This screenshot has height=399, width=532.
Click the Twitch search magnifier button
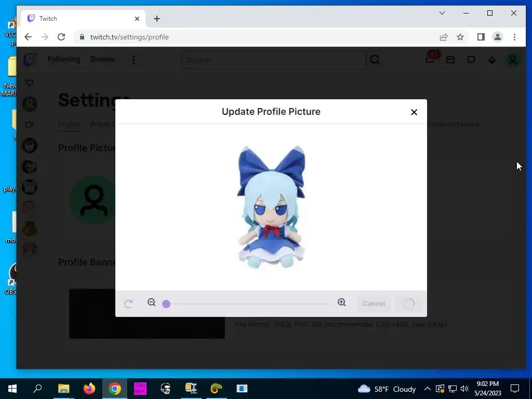tap(375, 60)
